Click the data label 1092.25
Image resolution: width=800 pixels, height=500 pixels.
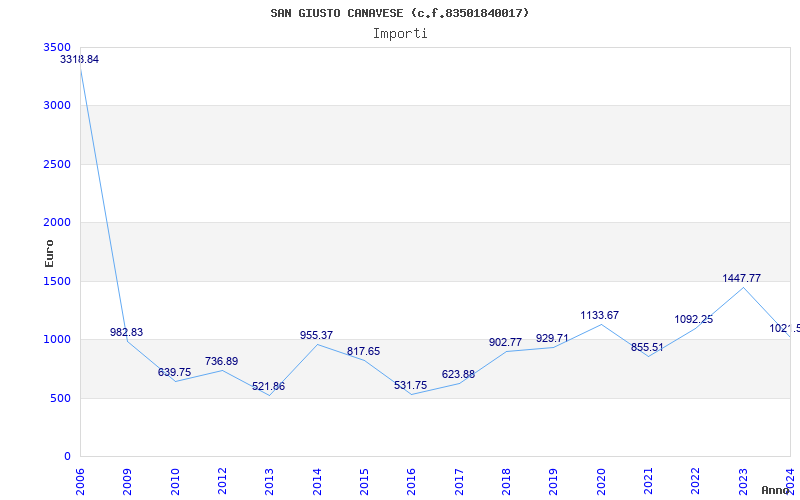[x=693, y=319]
